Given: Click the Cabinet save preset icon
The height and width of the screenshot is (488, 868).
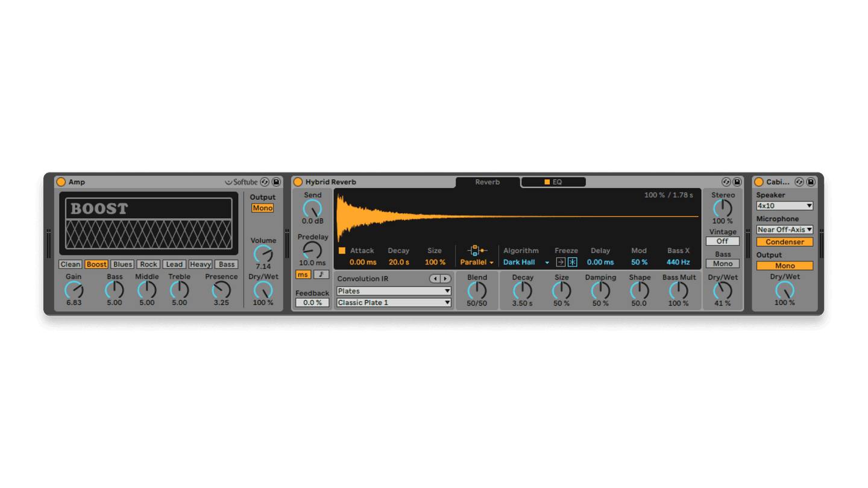Looking at the screenshot, I should pyautogui.click(x=811, y=181).
